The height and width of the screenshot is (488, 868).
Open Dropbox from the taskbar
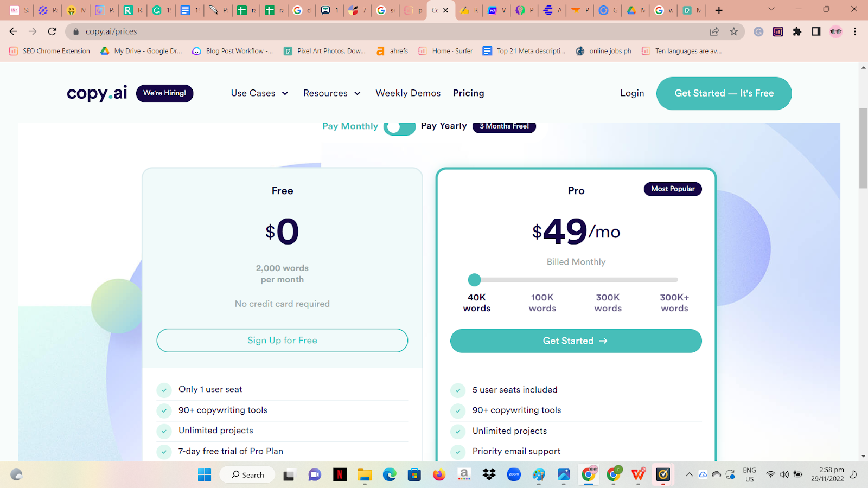point(489,475)
